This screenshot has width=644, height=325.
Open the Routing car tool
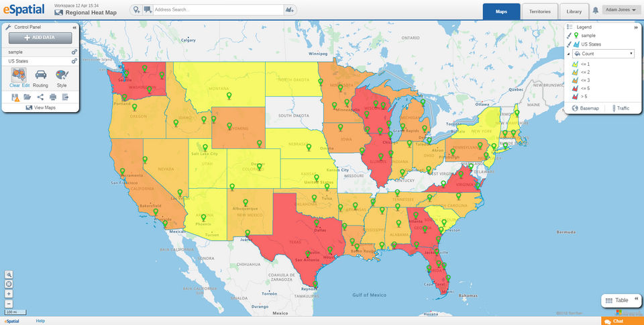click(x=41, y=75)
